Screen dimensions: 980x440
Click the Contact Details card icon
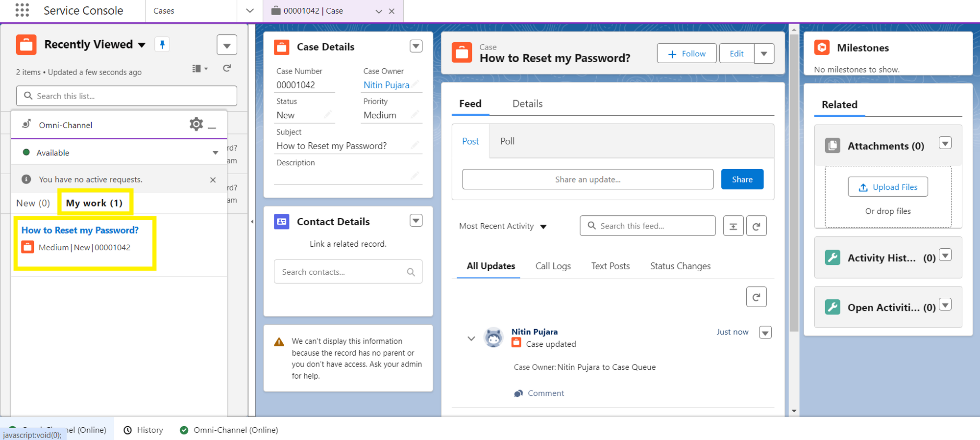[282, 222]
